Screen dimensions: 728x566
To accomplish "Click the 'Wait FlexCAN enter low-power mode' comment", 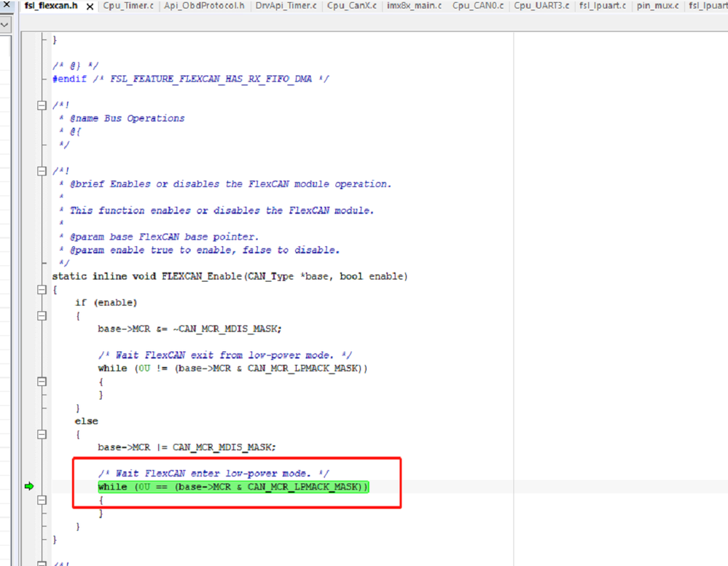I will tap(214, 473).
